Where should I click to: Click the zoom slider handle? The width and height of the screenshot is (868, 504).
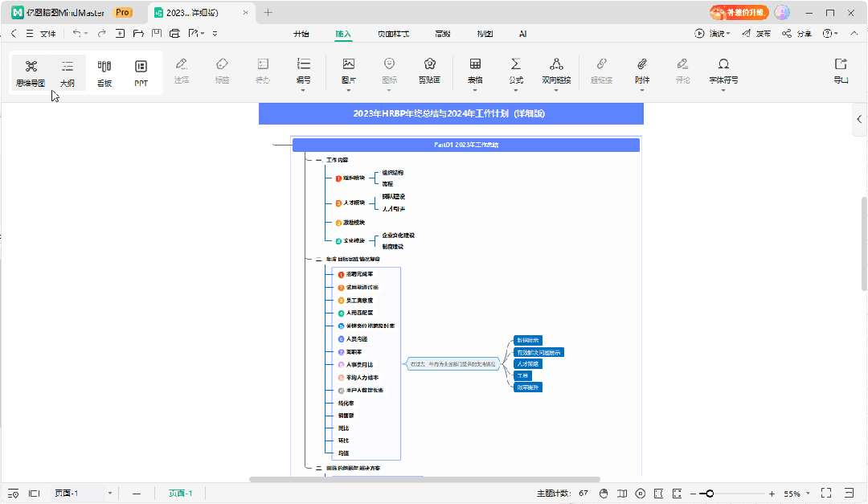710,494
